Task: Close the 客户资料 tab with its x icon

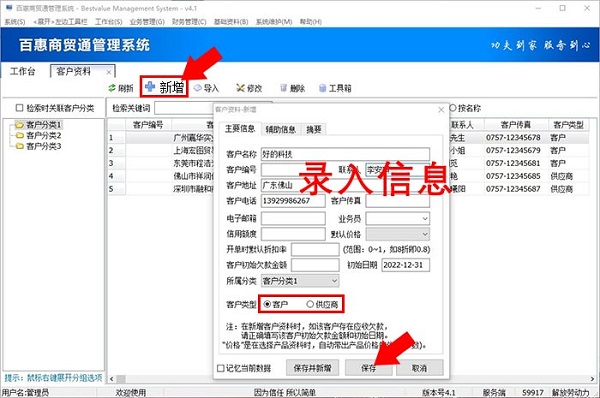Action: coord(109,72)
